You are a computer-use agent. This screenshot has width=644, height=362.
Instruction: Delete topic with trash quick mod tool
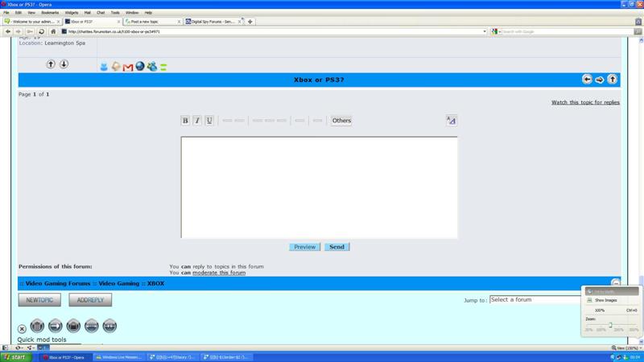coord(37,326)
